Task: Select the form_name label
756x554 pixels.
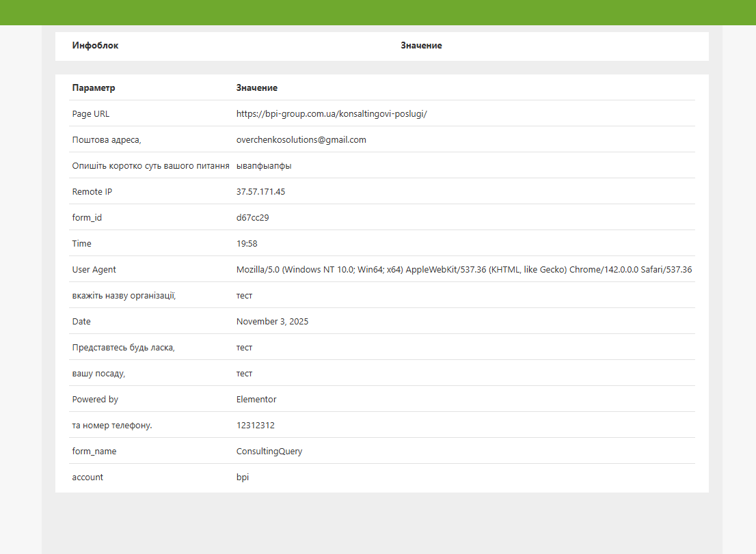Action: 94,452
